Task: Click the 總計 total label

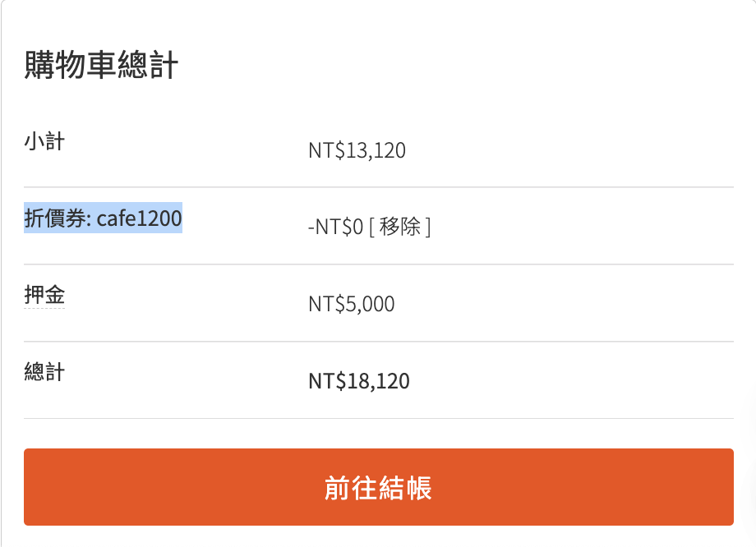Action: tap(44, 372)
